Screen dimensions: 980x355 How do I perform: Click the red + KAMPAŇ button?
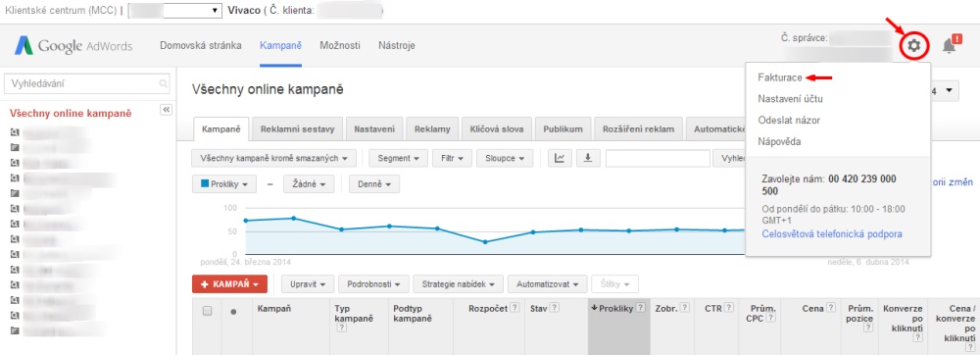coord(229,283)
